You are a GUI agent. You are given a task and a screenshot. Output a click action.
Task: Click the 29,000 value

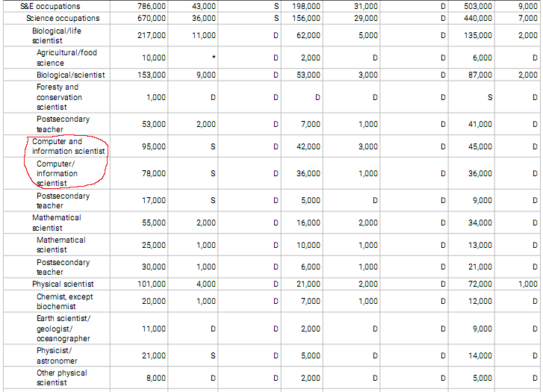click(x=366, y=18)
